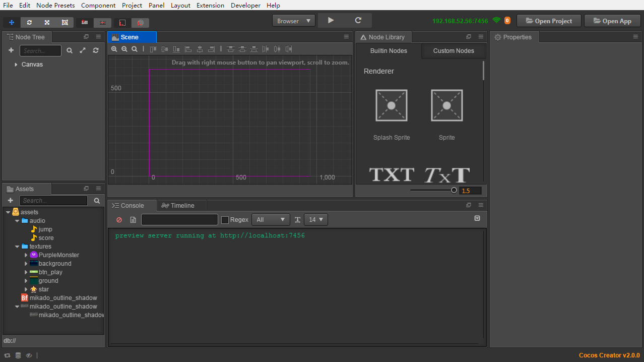Select the Move transform tool
This screenshot has height=362, width=644.
pos(12,23)
